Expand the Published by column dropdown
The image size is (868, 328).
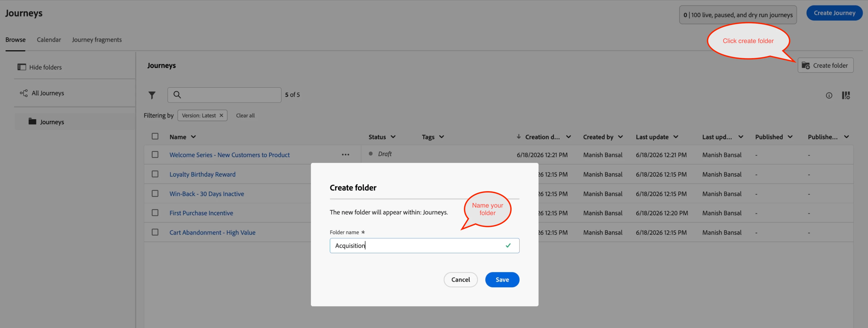tap(846, 137)
